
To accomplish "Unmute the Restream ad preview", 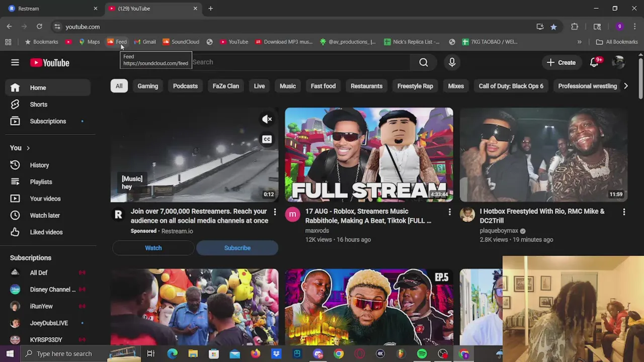I will tap(267, 120).
